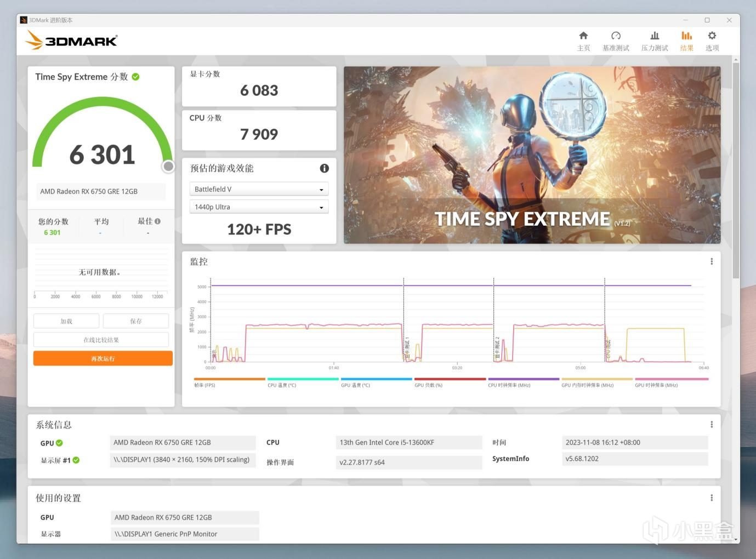756x559 pixels.
Task: Close the 3DMark window
Action: coord(729,20)
